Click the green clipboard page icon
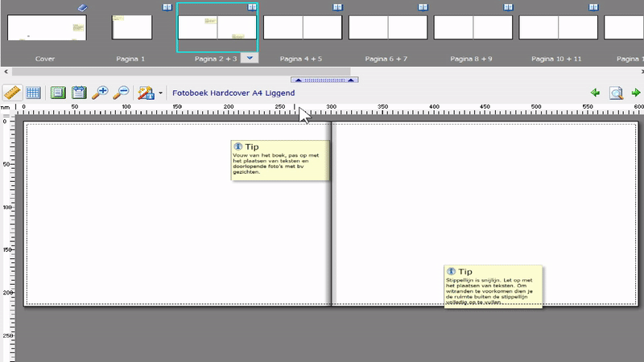Image resolution: width=644 pixels, height=362 pixels. [79, 93]
